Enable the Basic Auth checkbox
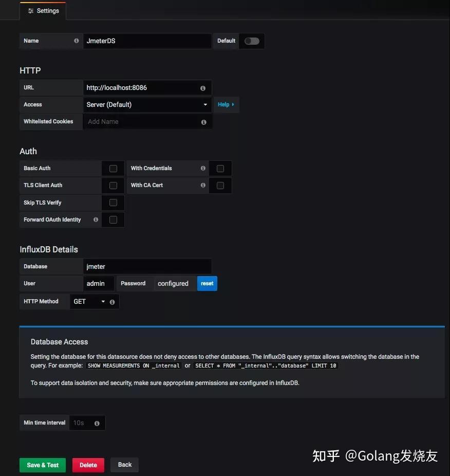This screenshot has height=476, width=450. (113, 168)
